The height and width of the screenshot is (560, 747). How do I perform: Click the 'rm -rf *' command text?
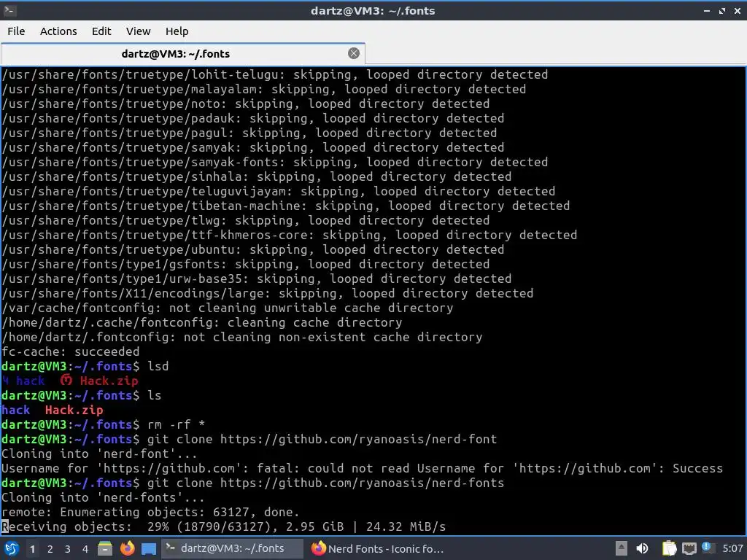pos(177,425)
